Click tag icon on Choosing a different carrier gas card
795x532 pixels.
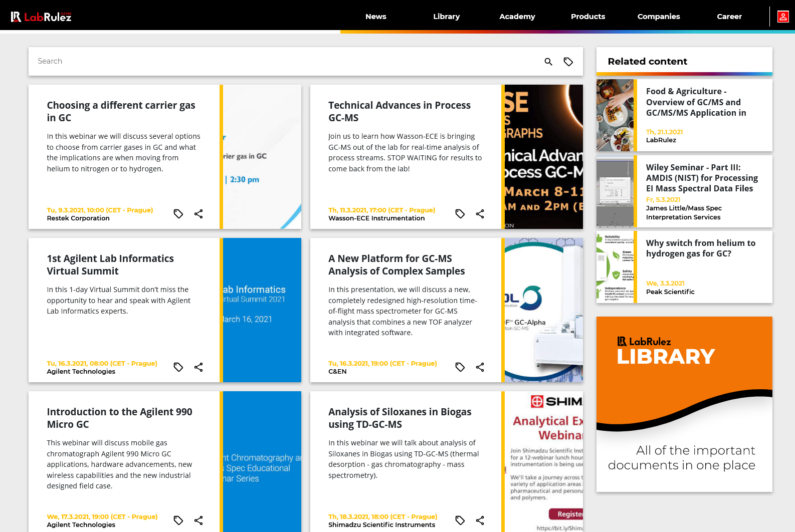[x=178, y=214]
